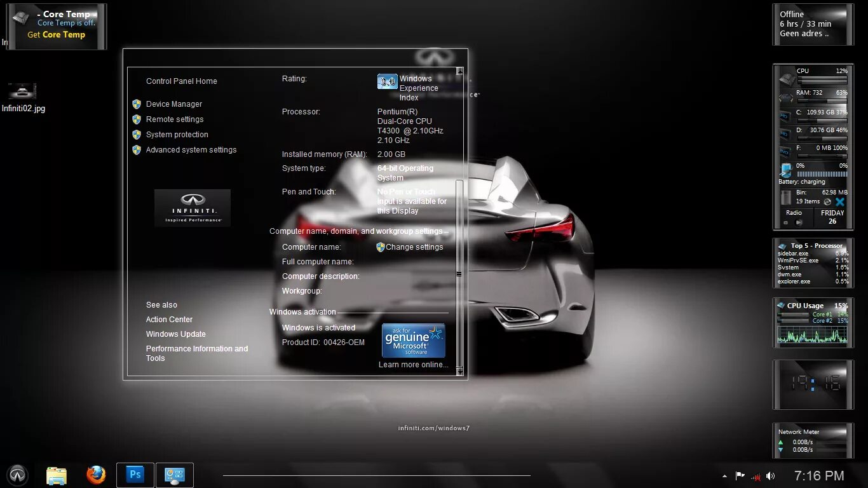This screenshot has height=488, width=868.
Task: Open the volume speaker tray icon
Action: [771, 475]
